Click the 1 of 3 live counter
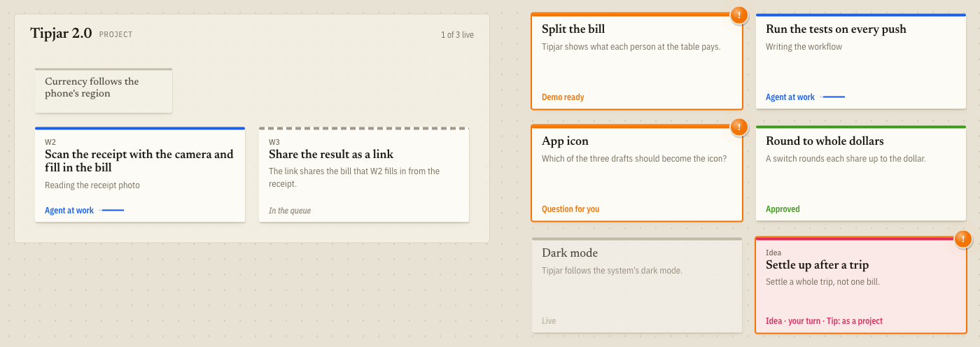The height and width of the screenshot is (347, 980). pos(456,35)
